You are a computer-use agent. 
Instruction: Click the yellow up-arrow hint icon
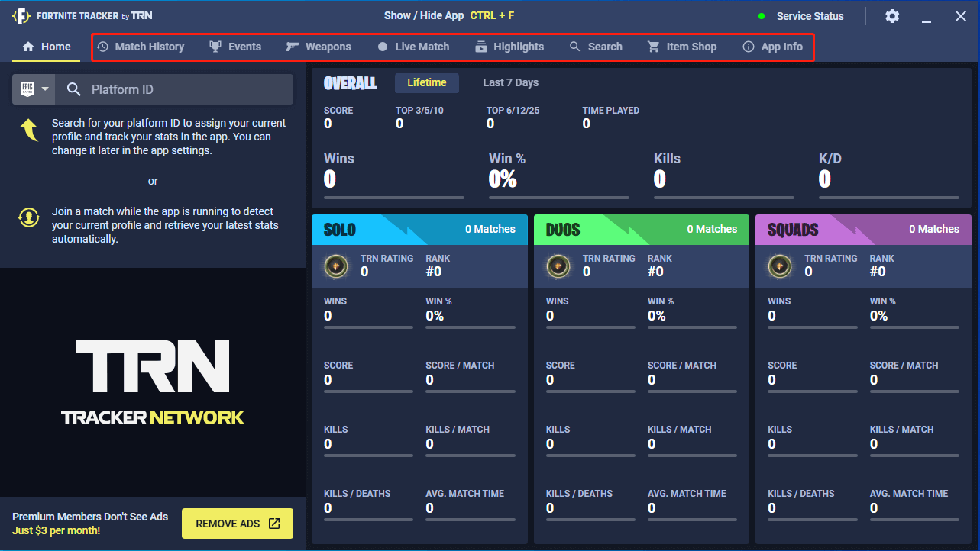pyautogui.click(x=29, y=130)
